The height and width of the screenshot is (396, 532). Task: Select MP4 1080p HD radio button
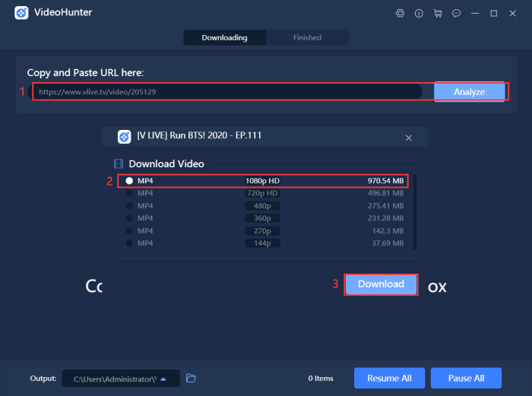pyautogui.click(x=129, y=181)
